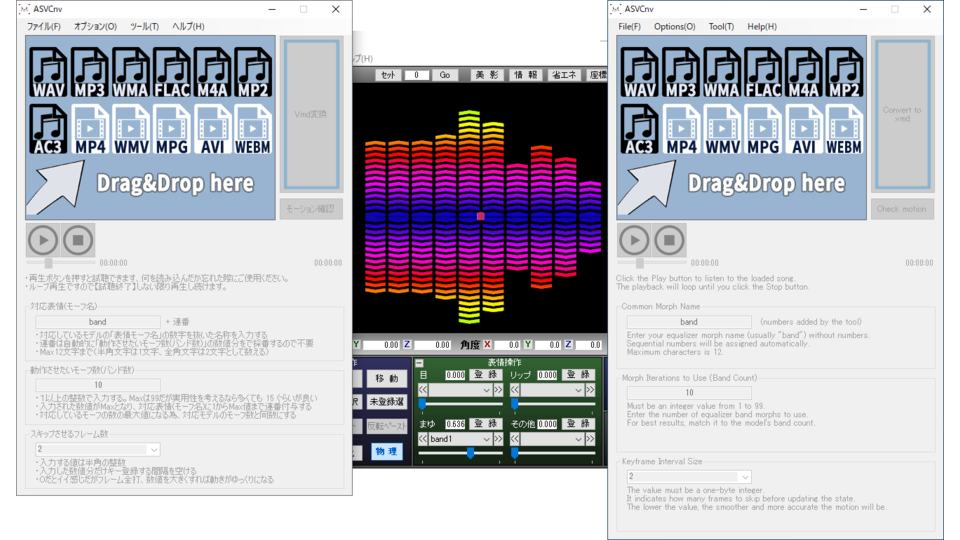Viewport: 960px width, 540px height.
Task: Open the File(F) menu in English window
Action: point(629,26)
